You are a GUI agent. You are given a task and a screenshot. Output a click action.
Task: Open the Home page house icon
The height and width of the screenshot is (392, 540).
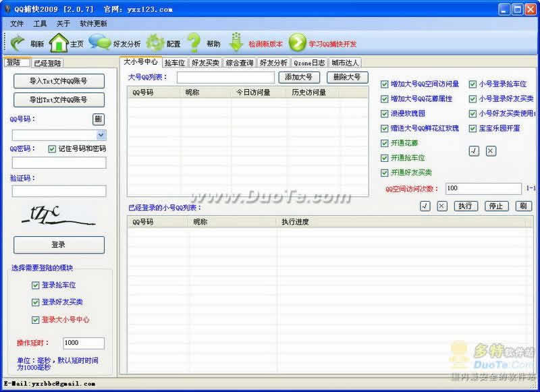tap(59, 43)
